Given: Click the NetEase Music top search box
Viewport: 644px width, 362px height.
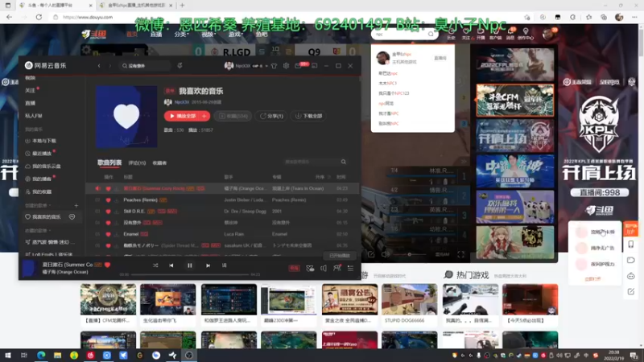Looking at the screenshot, I should [145, 66].
